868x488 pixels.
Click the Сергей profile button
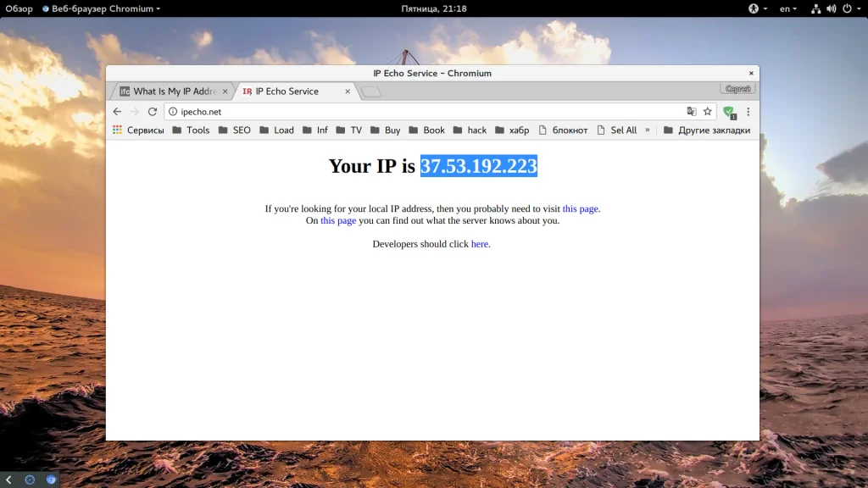tap(737, 88)
